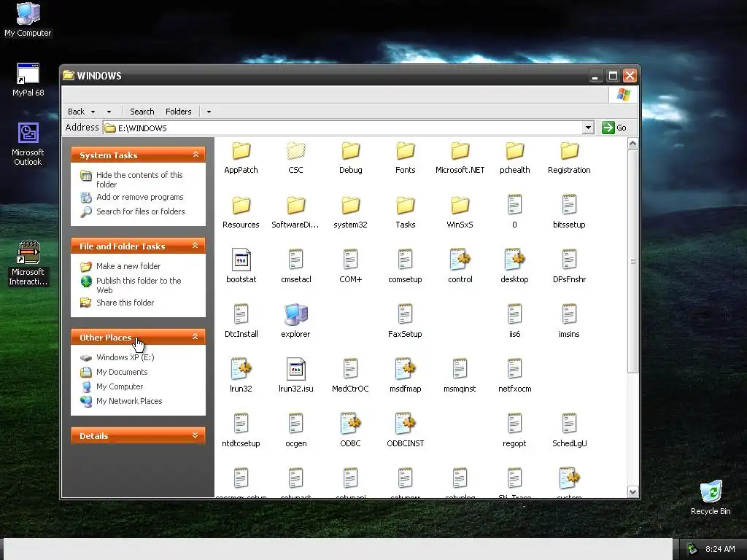The image size is (747, 560).
Task: Collapse the Other Places panel
Action: point(196,337)
